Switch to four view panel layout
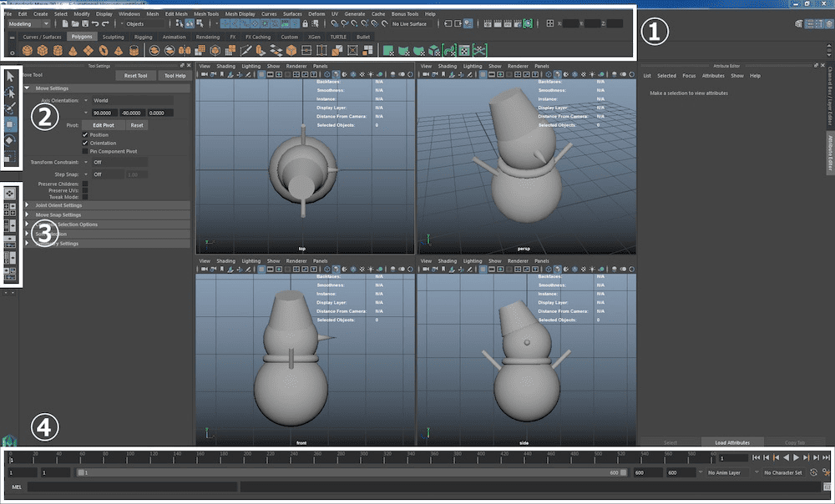The width and height of the screenshot is (835, 504). click(x=10, y=209)
